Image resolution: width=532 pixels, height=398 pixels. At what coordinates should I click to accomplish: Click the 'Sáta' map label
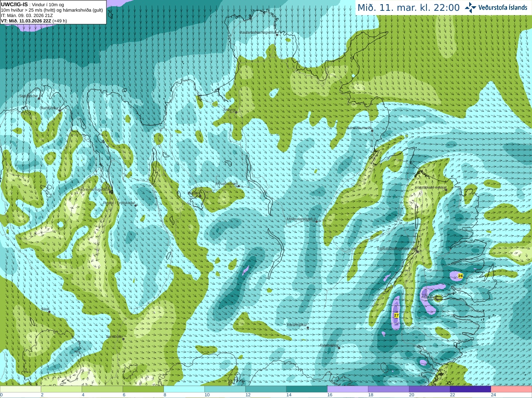[45, 309]
